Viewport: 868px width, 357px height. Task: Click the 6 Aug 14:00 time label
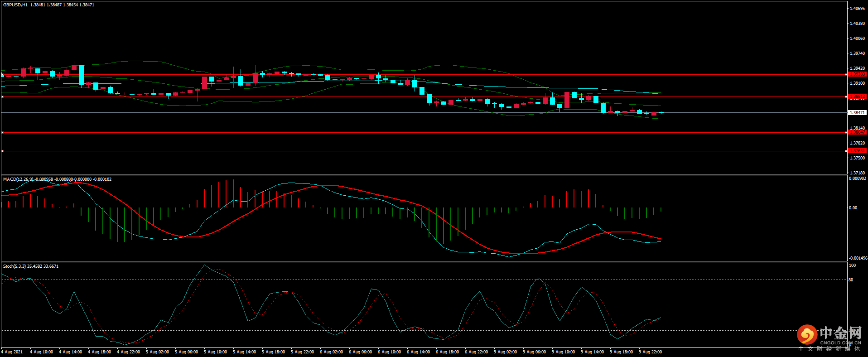[x=418, y=352]
